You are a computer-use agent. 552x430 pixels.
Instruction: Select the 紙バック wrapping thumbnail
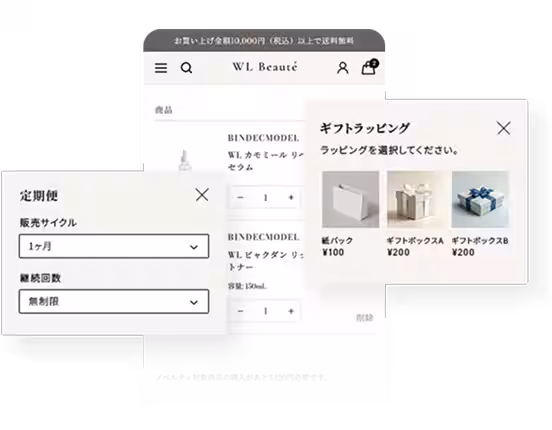point(351,199)
